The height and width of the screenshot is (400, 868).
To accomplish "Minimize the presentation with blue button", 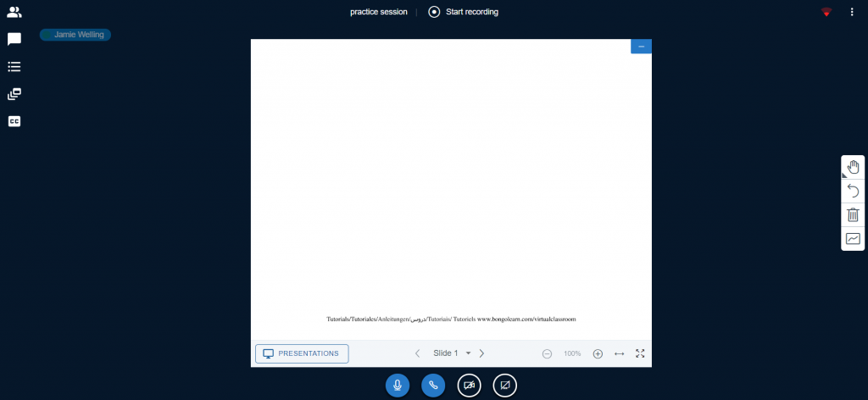I will click(641, 47).
